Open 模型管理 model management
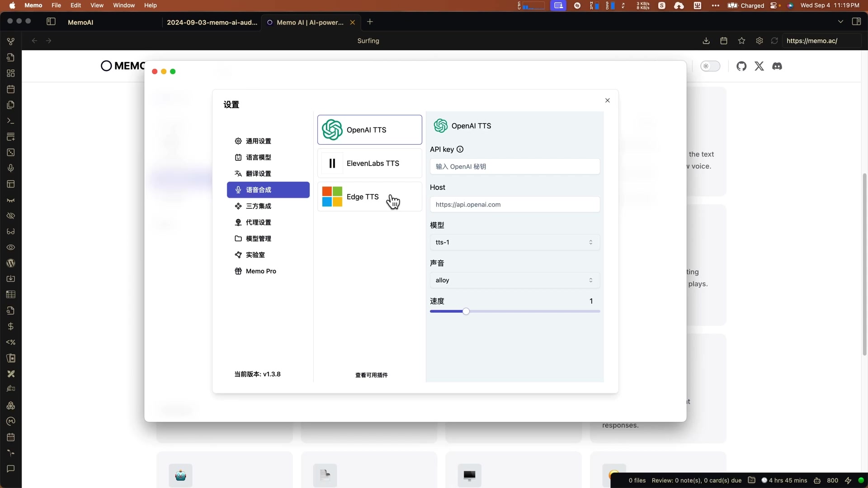Viewport: 868px width, 488px height. (x=268, y=239)
